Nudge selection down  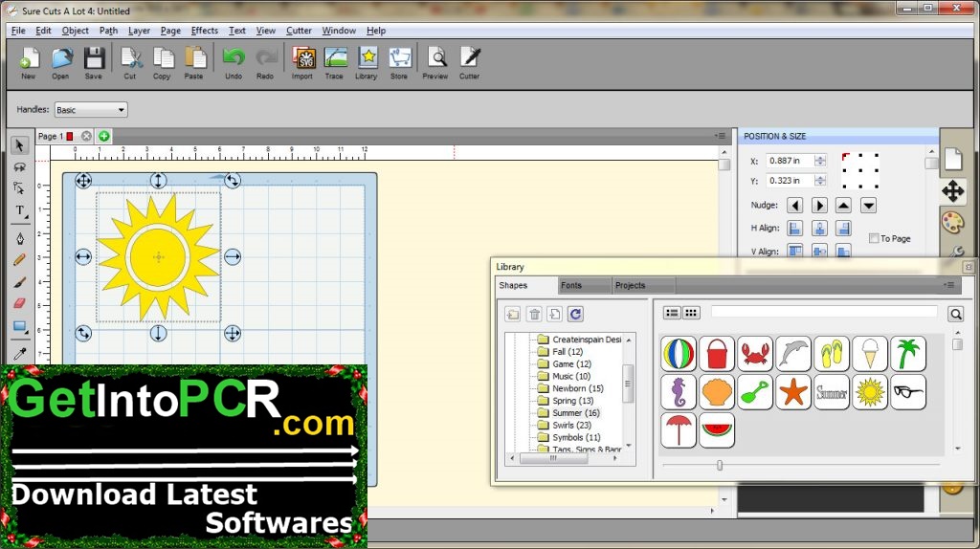868,206
